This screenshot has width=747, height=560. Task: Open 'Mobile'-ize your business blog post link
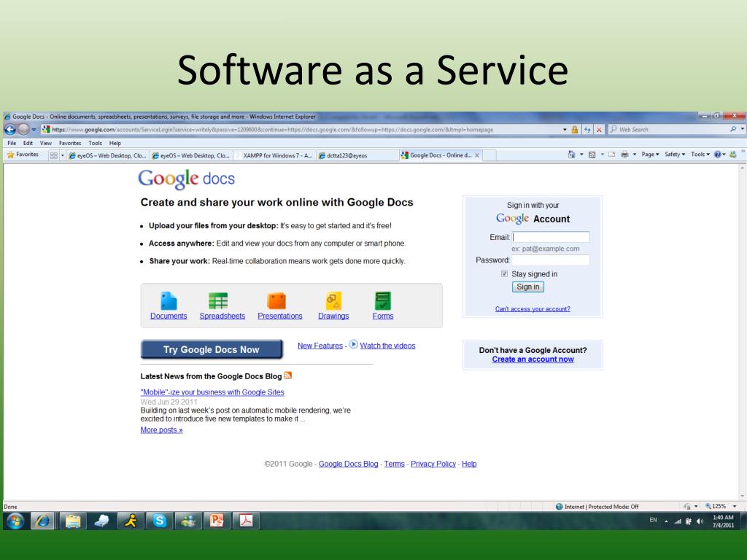[212, 392]
